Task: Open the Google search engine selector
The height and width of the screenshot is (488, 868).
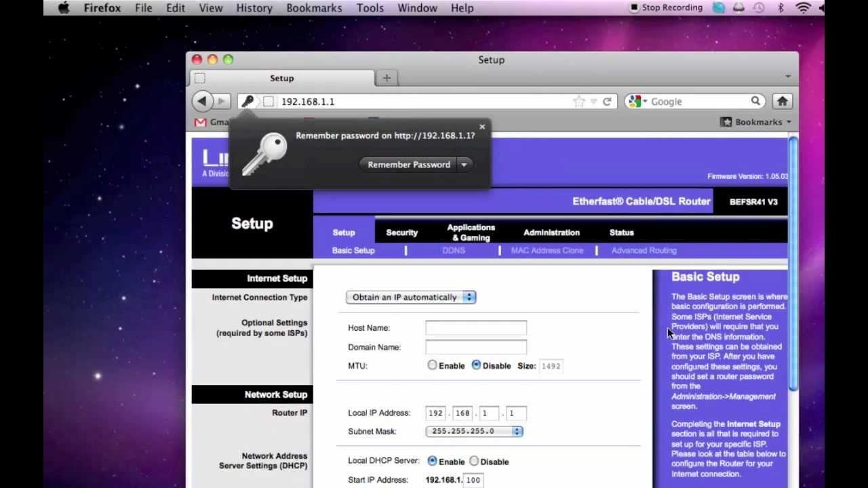Action: click(637, 102)
